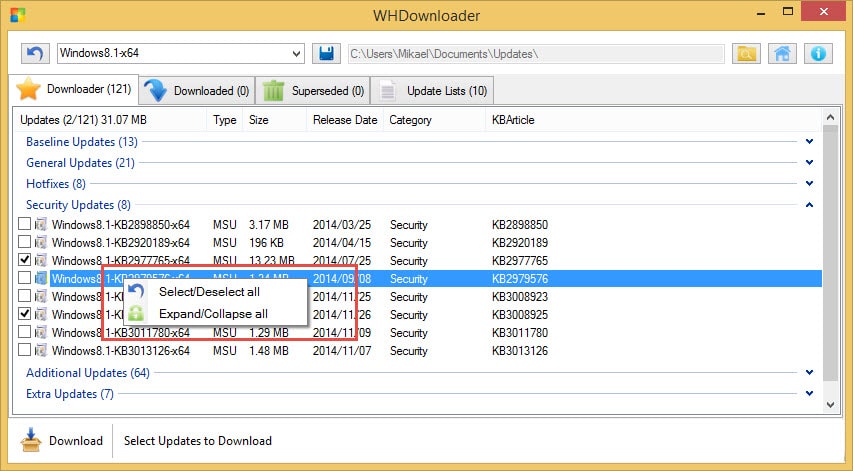Click the Extra Updates (7) group header

pos(70,394)
